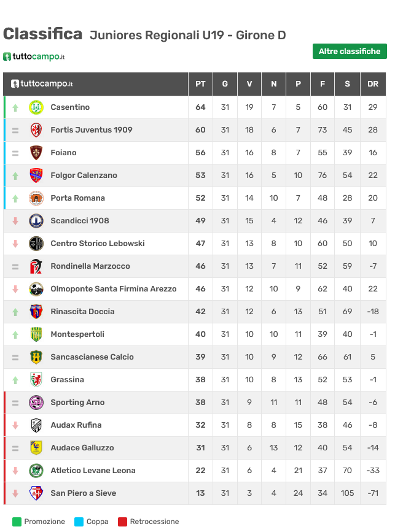Select the Audace Galluzzo yellow crest
This screenshot has width=395, height=532.
(x=36, y=448)
